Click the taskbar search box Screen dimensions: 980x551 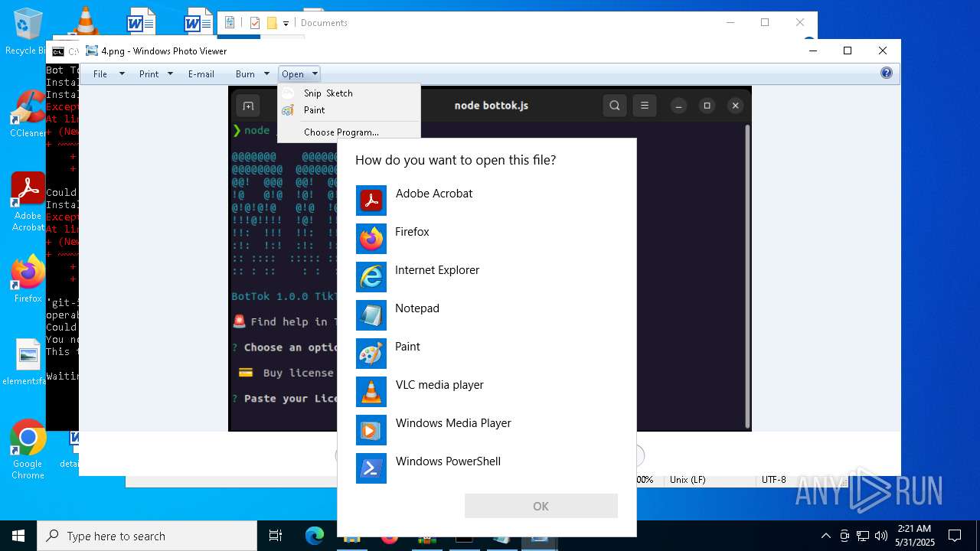tap(147, 536)
